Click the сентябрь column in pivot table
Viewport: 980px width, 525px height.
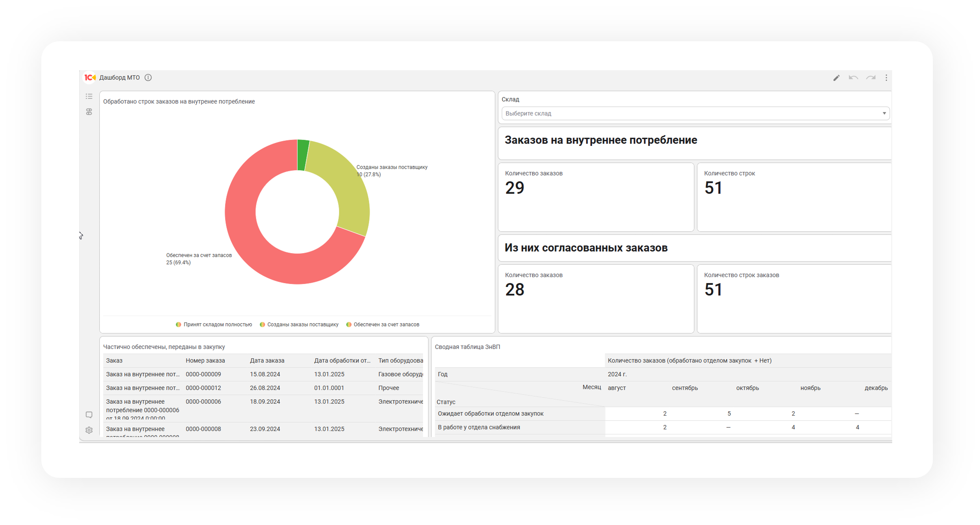[684, 388]
